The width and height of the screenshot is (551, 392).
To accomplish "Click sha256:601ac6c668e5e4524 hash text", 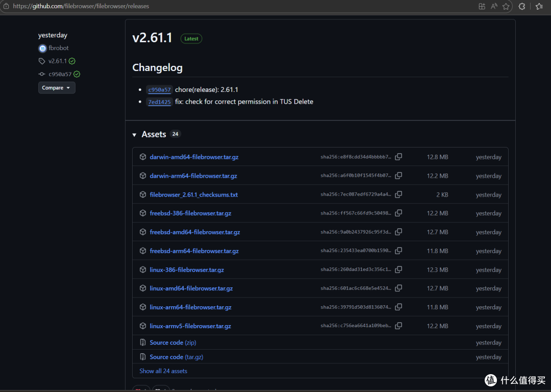I will point(356,288).
